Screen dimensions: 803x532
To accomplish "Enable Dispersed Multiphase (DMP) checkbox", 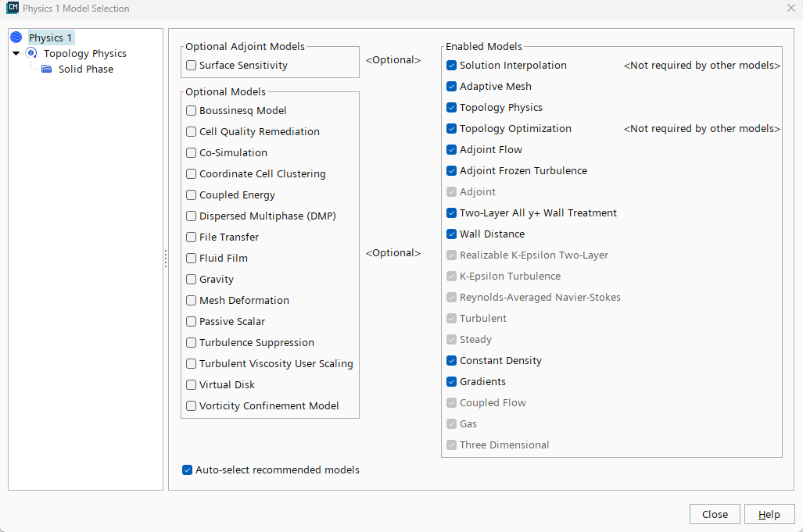I will pyautogui.click(x=191, y=216).
